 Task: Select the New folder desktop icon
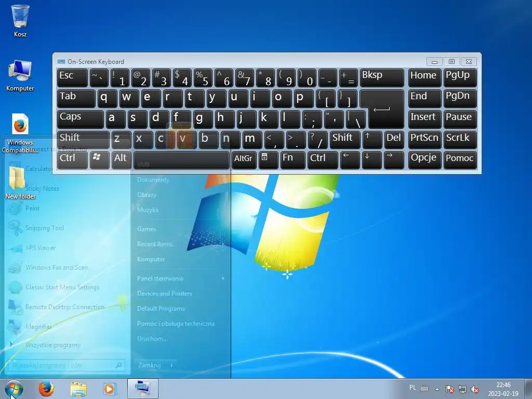pyautogui.click(x=20, y=182)
